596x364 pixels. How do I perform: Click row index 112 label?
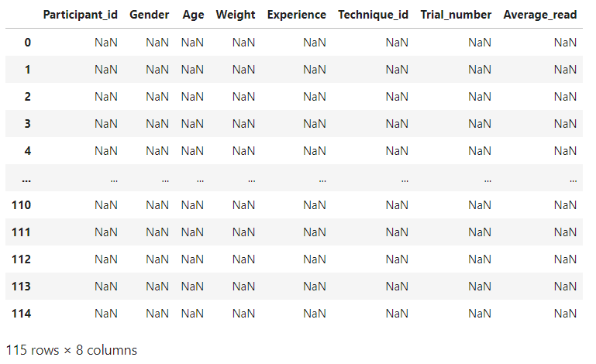tap(21, 259)
